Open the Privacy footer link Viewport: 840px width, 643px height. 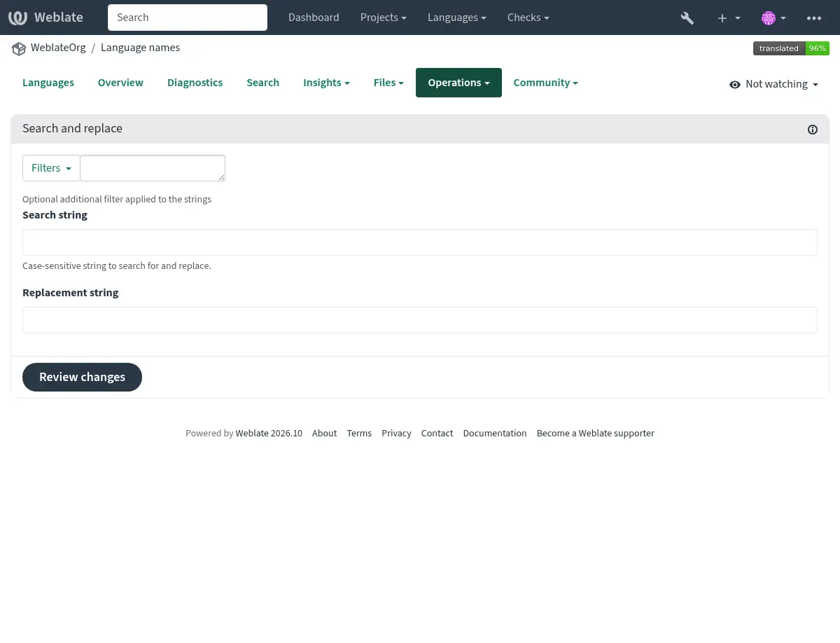pyautogui.click(x=396, y=434)
